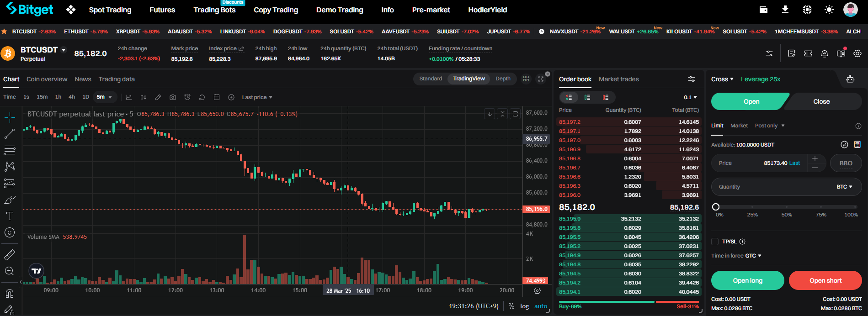Screen dimensions: 868x316
Task: Switch chart view to Depth
Action: click(x=503, y=79)
